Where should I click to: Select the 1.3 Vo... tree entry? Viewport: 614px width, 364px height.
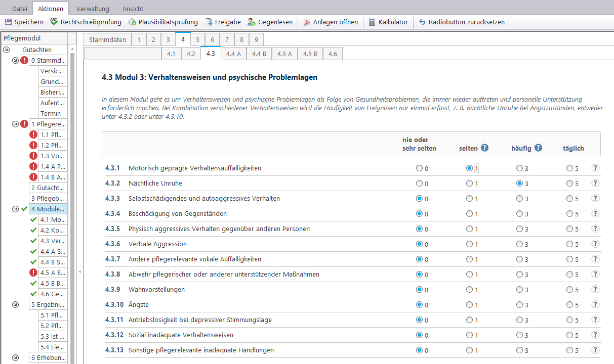53,156
